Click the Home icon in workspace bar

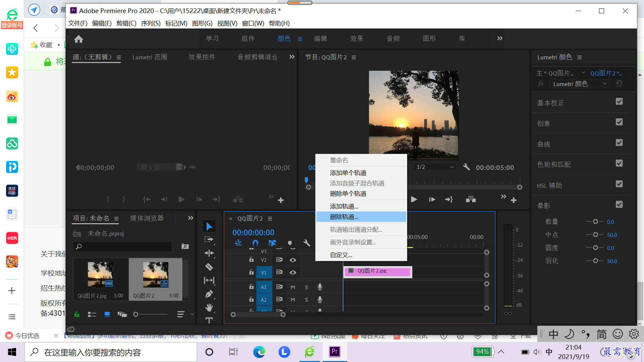pyautogui.click(x=78, y=39)
